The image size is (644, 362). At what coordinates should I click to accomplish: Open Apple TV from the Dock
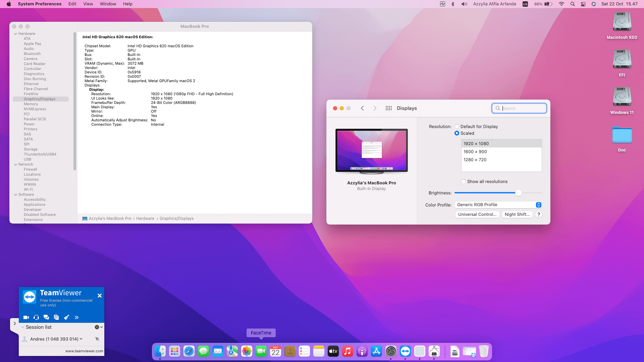[x=333, y=351]
